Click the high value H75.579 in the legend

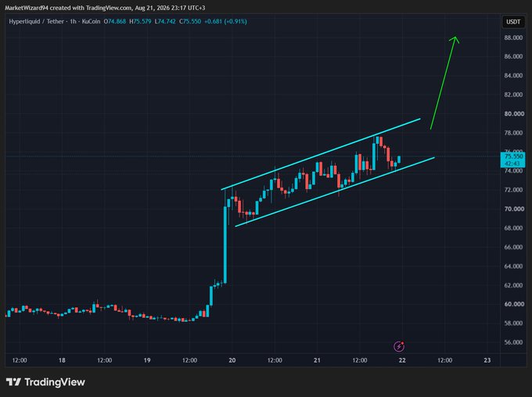[140, 21]
